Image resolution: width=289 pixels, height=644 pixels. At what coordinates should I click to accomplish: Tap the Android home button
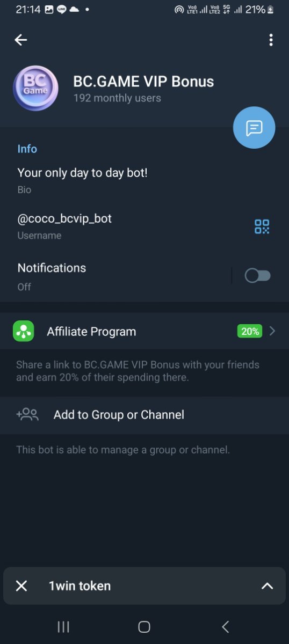144,626
